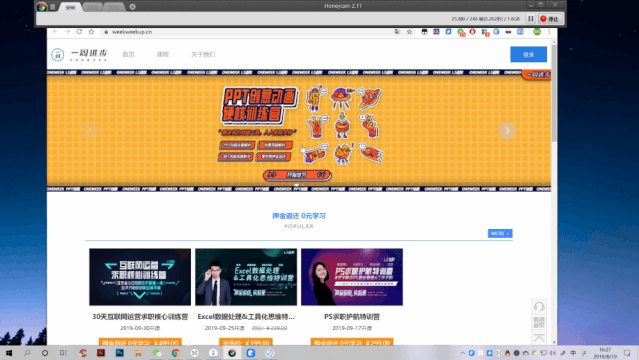The width and height of the screenshot is (639, 360).
Task: Go to previous banner with left arrow
Action: [x=91, y=130]
